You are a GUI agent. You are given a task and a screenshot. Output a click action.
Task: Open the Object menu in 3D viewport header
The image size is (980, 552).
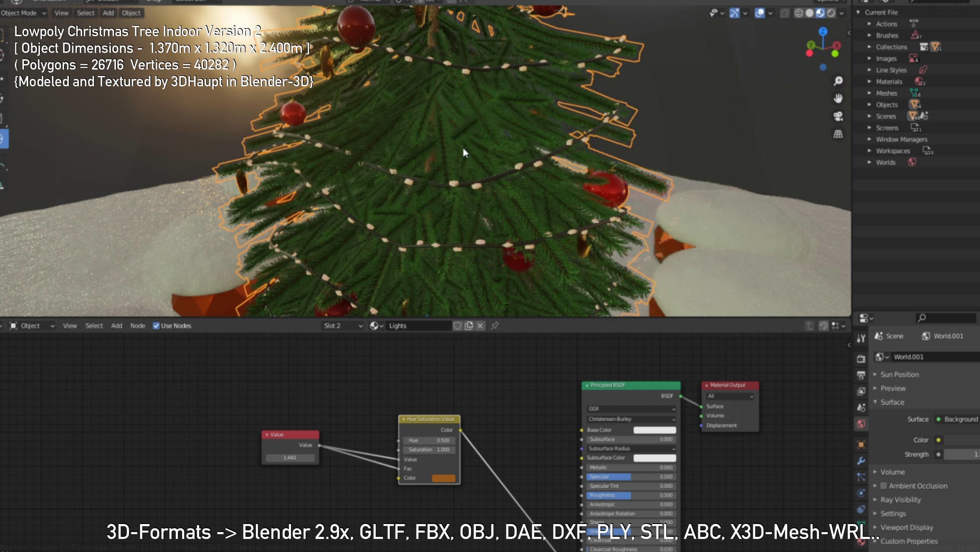[x=131, y=13]
